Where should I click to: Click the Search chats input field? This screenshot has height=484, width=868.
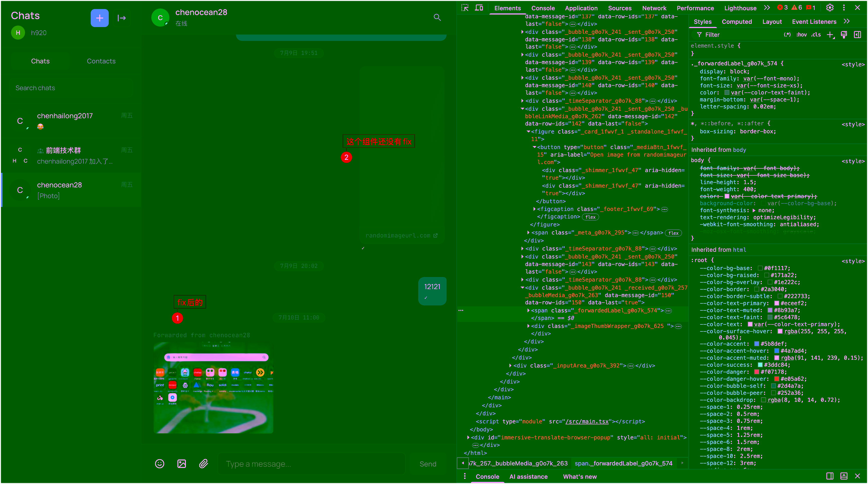point(71,88)
